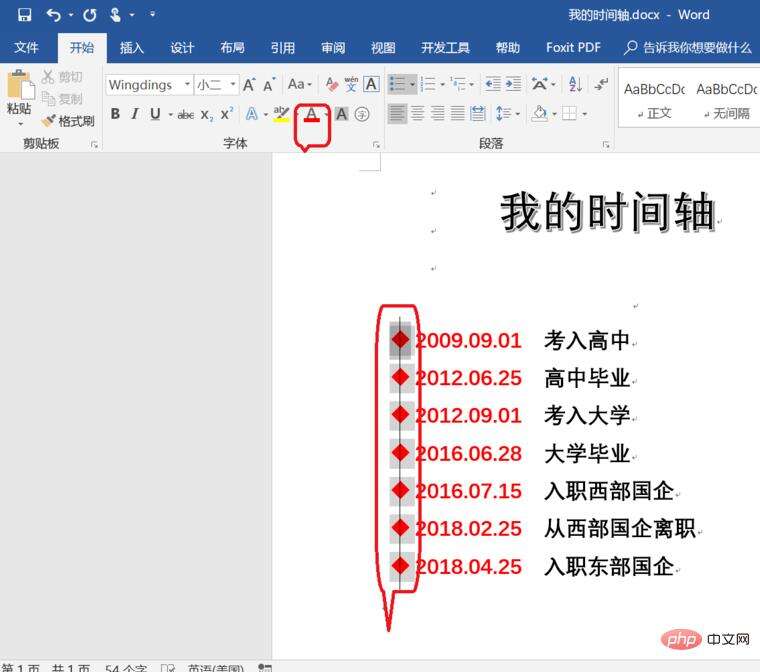Open the 小二 font size dropdown

point(233,84)
